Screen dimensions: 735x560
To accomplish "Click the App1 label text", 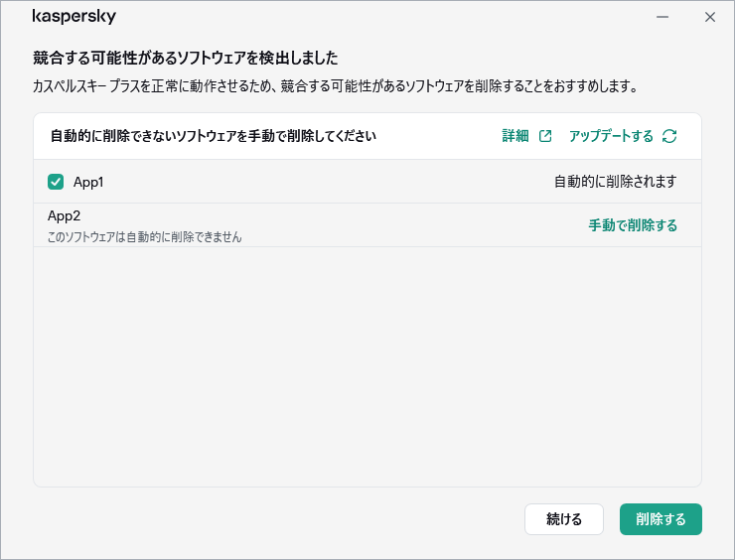I will click(88, 182).
